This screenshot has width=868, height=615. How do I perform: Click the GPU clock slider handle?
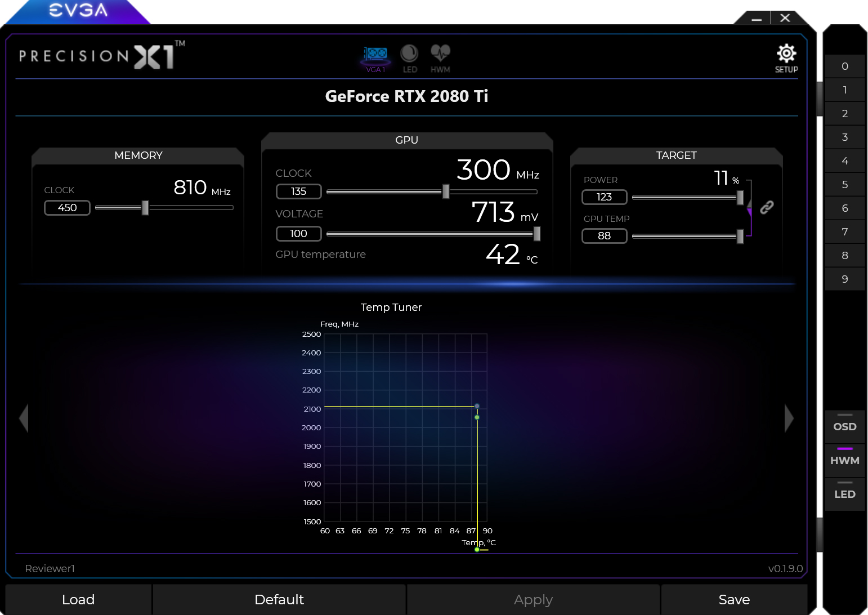pos(446,191)
